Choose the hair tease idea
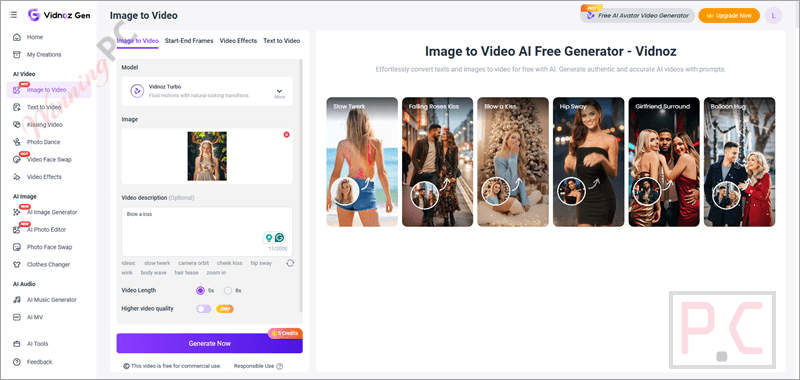800x380 pixels. pos(186,273)
